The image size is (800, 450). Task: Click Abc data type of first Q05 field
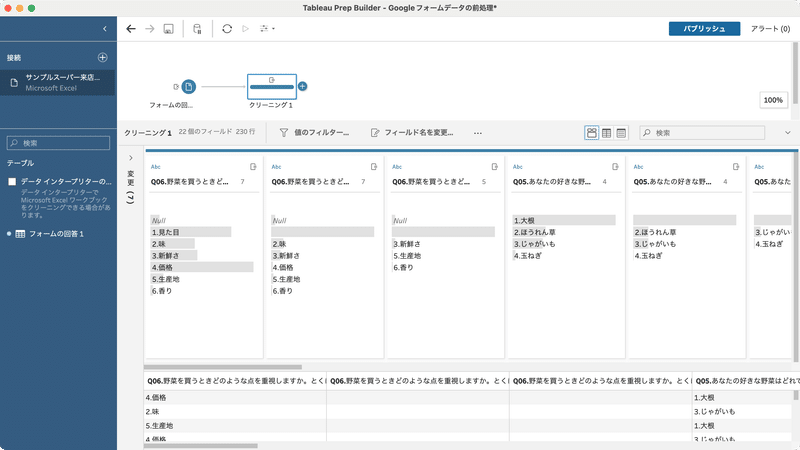[518, 167]
